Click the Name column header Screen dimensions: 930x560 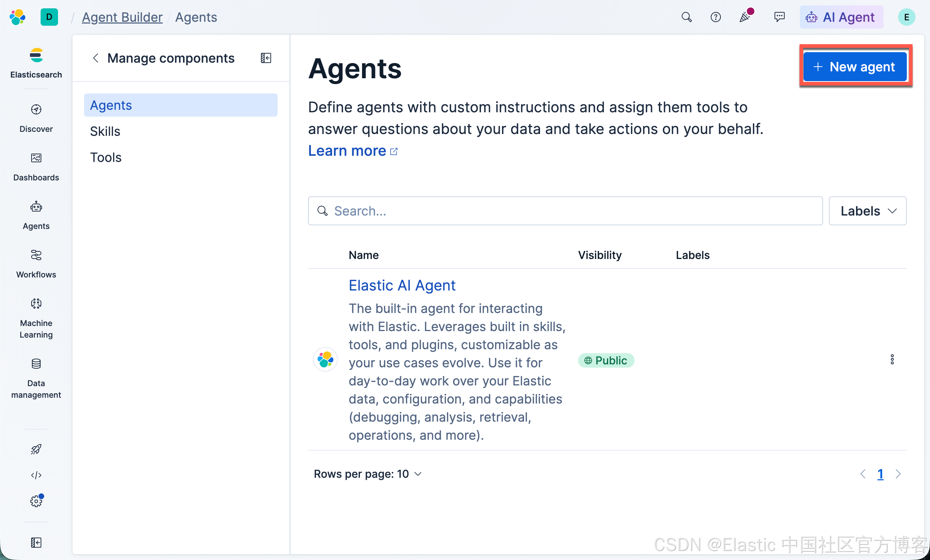coord(364,255)
